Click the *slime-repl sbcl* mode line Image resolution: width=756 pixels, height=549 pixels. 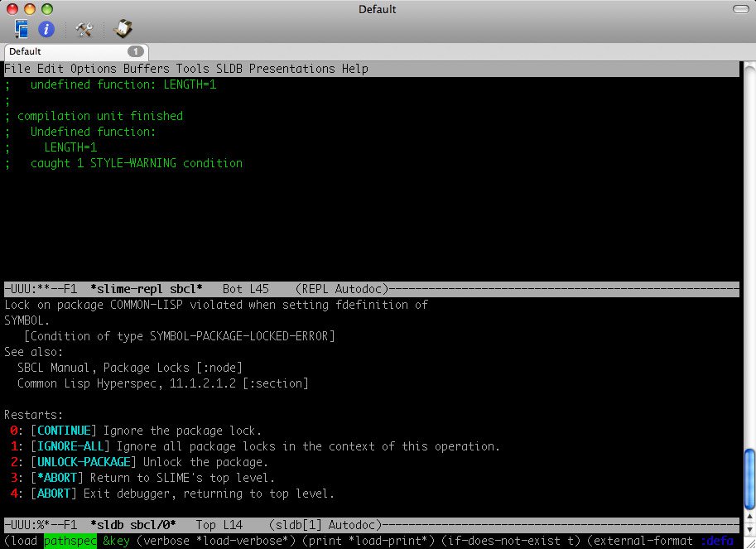371,289
